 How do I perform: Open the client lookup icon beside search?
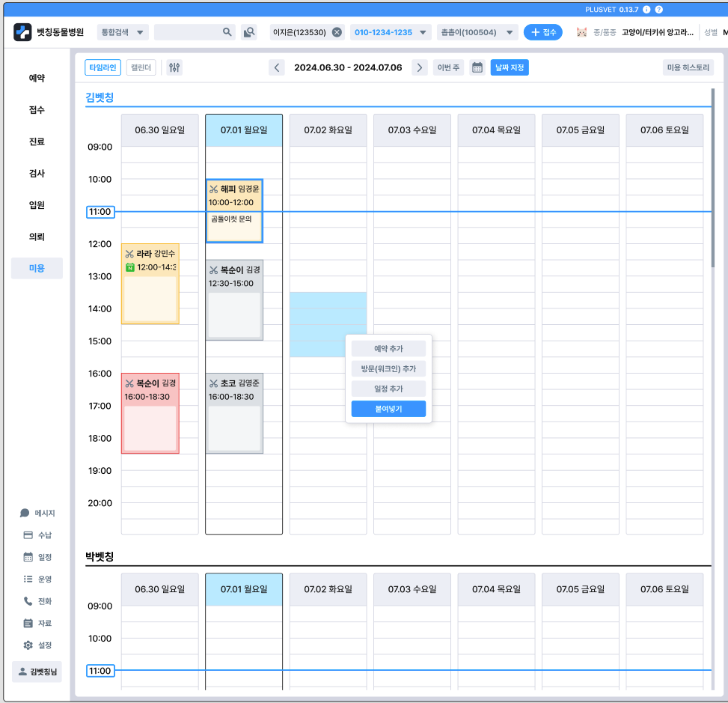249,32
